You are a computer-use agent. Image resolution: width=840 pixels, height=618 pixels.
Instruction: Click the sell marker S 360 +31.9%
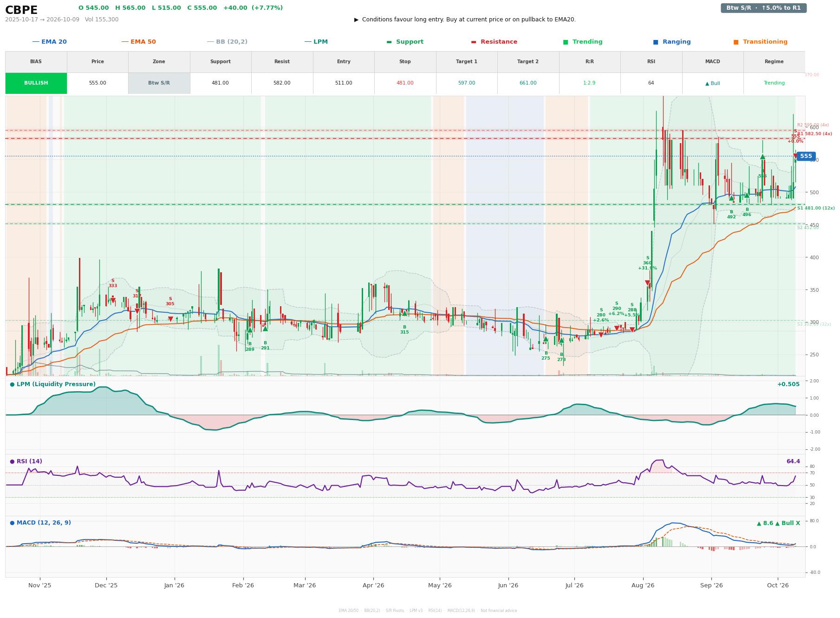[647, 283]
